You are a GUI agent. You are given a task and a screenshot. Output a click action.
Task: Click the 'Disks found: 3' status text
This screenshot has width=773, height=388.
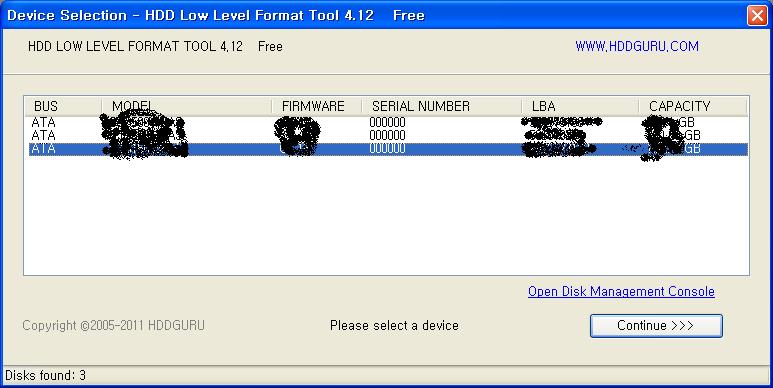click(x=45, y=376)
